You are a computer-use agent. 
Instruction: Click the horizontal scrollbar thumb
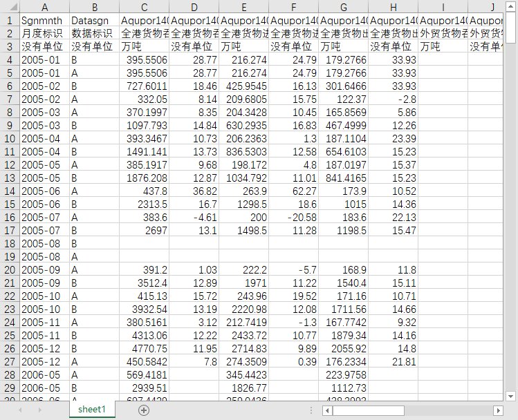(369, 411)
